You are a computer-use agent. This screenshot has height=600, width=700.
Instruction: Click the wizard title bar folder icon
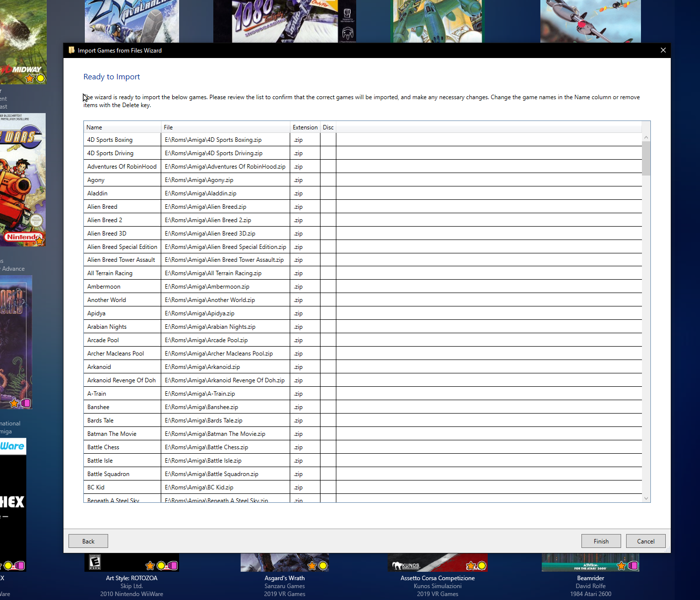coord(71,50)
